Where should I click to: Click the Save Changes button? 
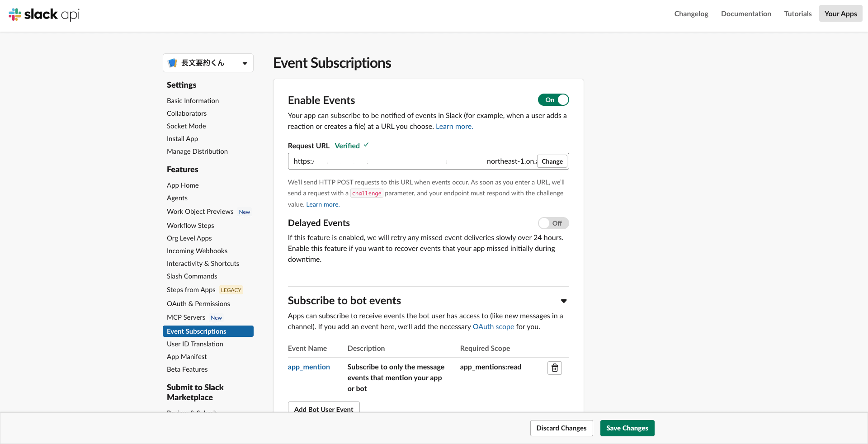(x=627, y=428)
